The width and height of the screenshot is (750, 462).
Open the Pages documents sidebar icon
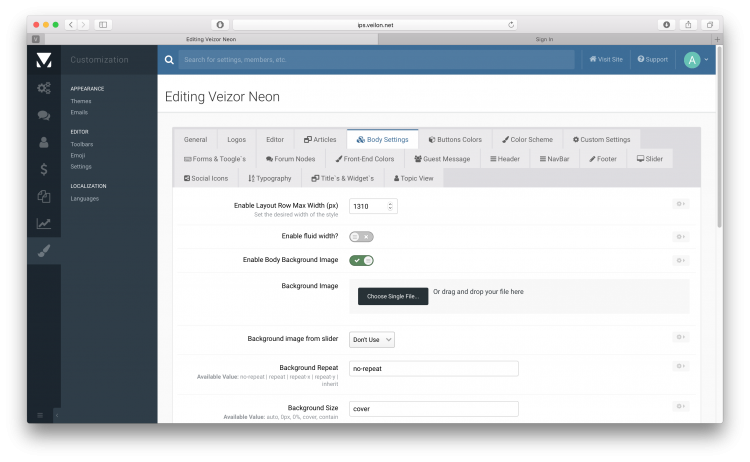(44, 196)
